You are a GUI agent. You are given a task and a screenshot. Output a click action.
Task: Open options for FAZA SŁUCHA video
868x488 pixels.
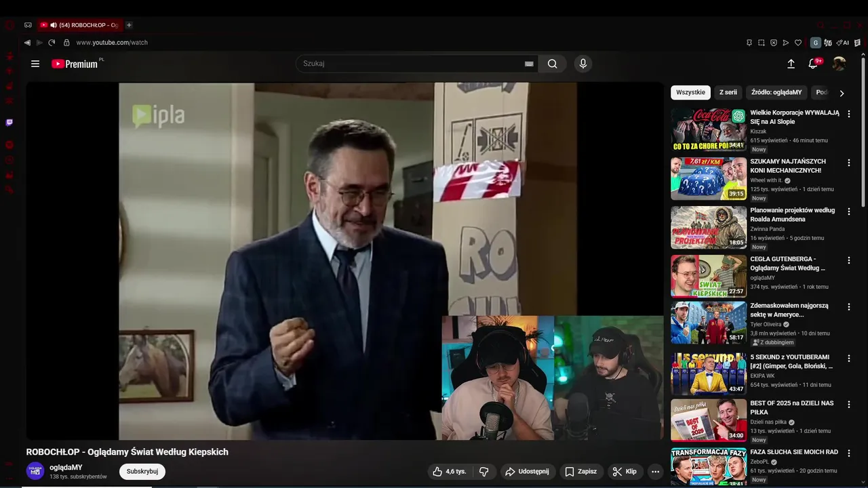[x=848, y=453]
